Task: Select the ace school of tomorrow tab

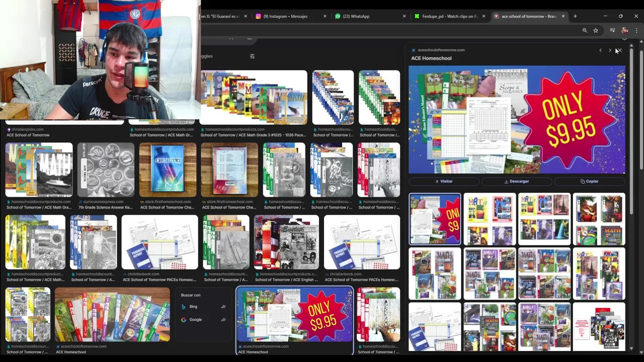Action: pos(528,16)
